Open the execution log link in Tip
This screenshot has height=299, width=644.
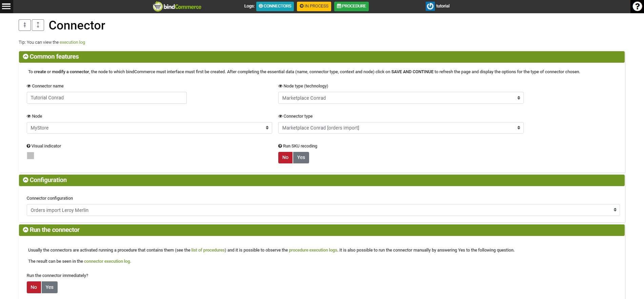[x=72, y=42]
